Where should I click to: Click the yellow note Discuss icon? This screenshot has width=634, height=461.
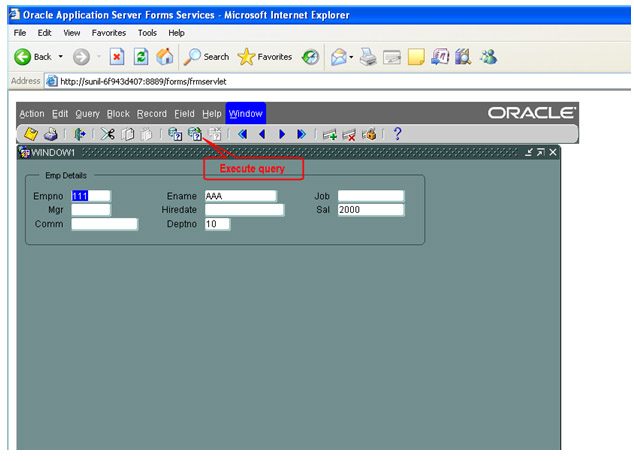(x=416, y=57)
